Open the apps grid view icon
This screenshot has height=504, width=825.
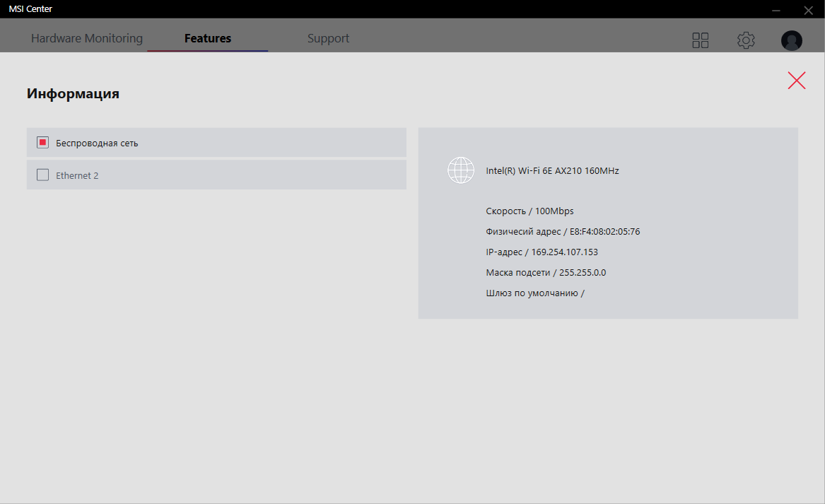pos(701,40)
